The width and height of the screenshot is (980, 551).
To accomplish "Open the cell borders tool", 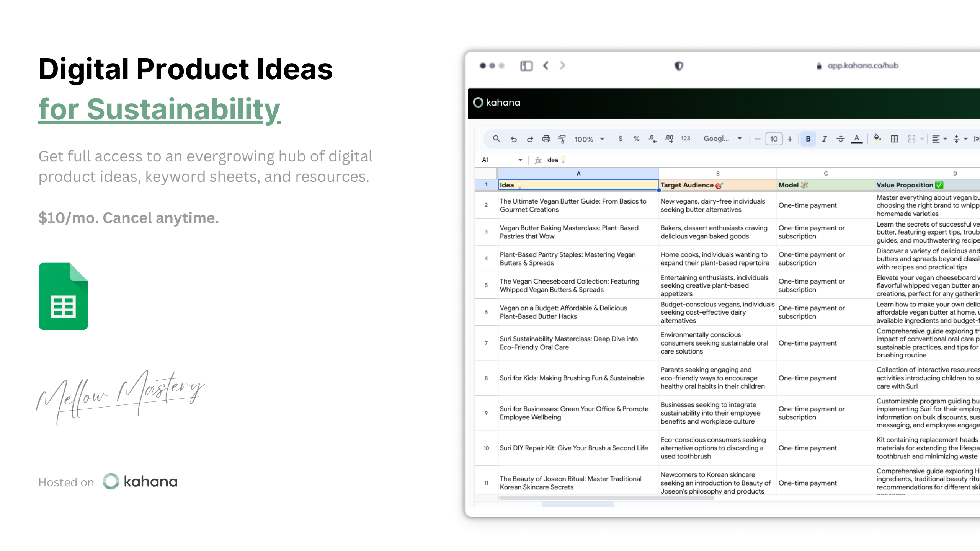I will click(x=895, y=139).
